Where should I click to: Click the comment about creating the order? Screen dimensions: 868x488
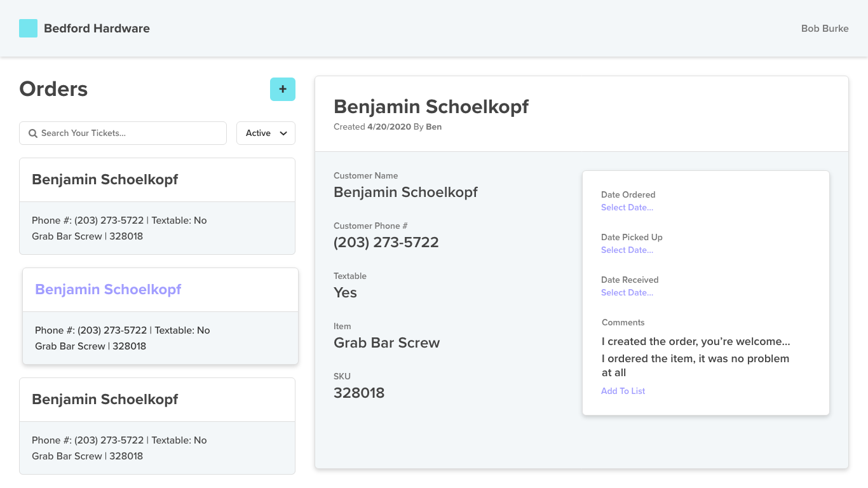tap(695, 342)
